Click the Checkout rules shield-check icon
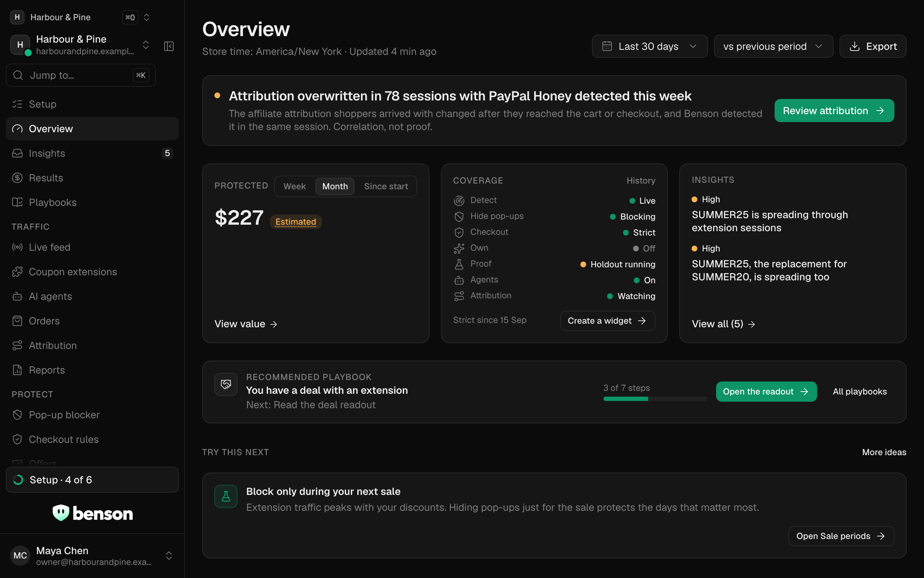924x578 pixels. (17, 439)
